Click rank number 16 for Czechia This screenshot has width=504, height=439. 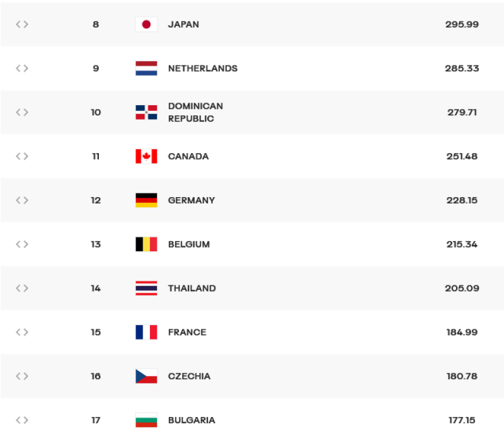click(x=96, y=377)
